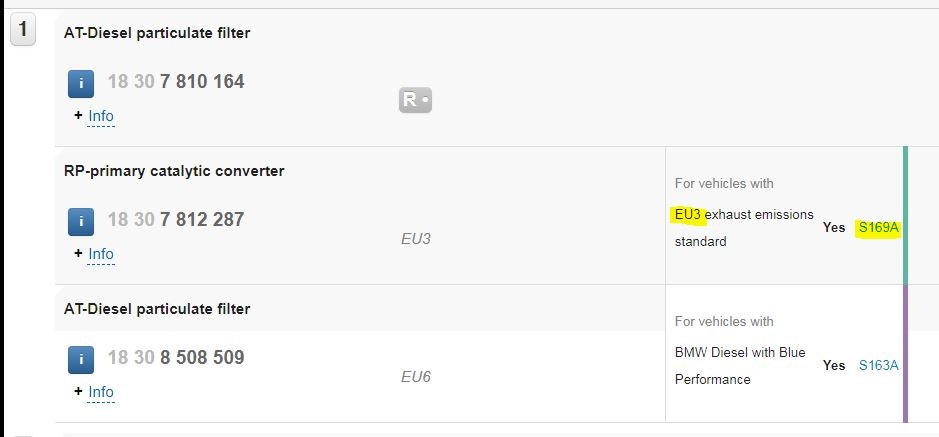Click the gray R badge icon
This screenshot has width=939, height=437.
point(415,100)
